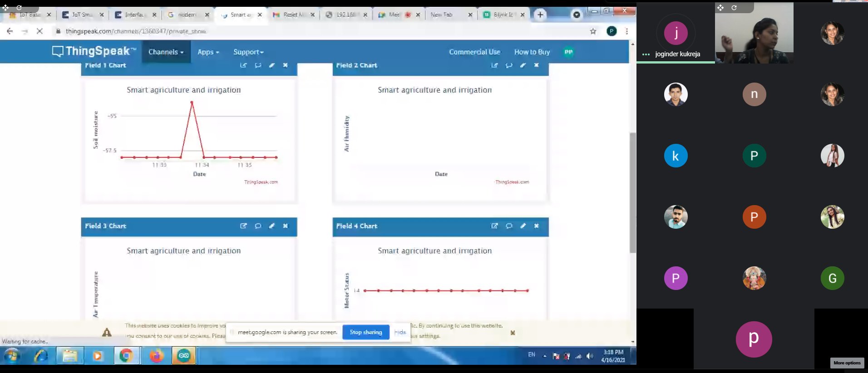Image resolution: width=868 pixels, height=373 pixels.
Task: Open Arduino IDE from the taskbar
Action: click(183, 356)
